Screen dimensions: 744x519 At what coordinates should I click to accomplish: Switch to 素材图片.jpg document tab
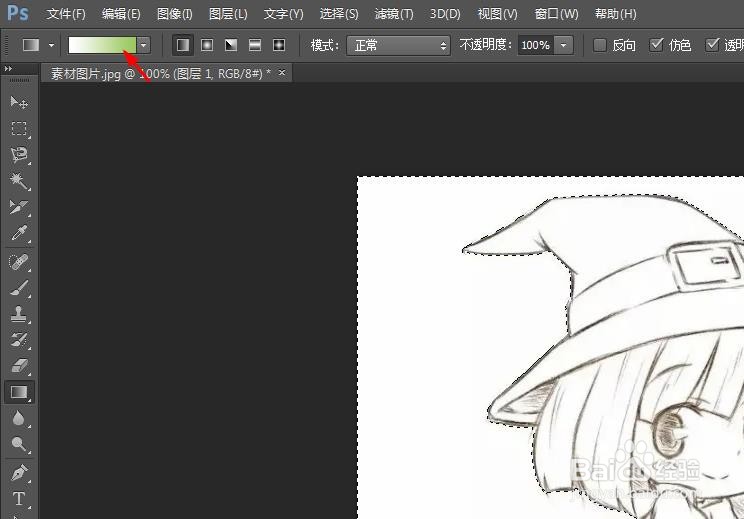click(x=160, y=74)
